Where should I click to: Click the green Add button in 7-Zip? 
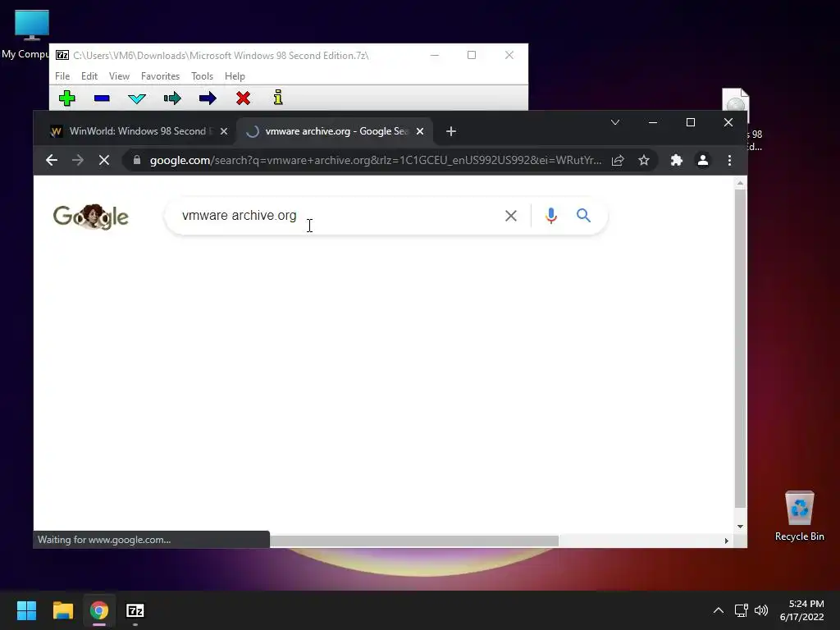67,98
